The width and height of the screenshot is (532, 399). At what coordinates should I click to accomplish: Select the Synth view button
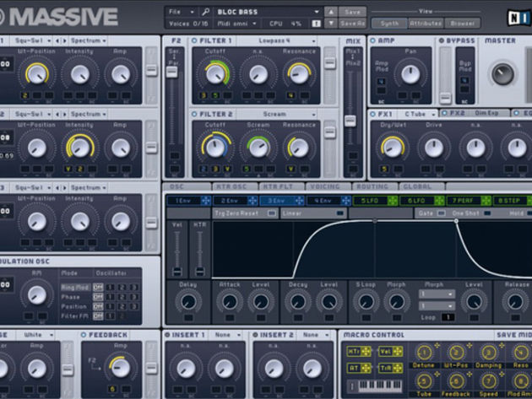[389, 24]
